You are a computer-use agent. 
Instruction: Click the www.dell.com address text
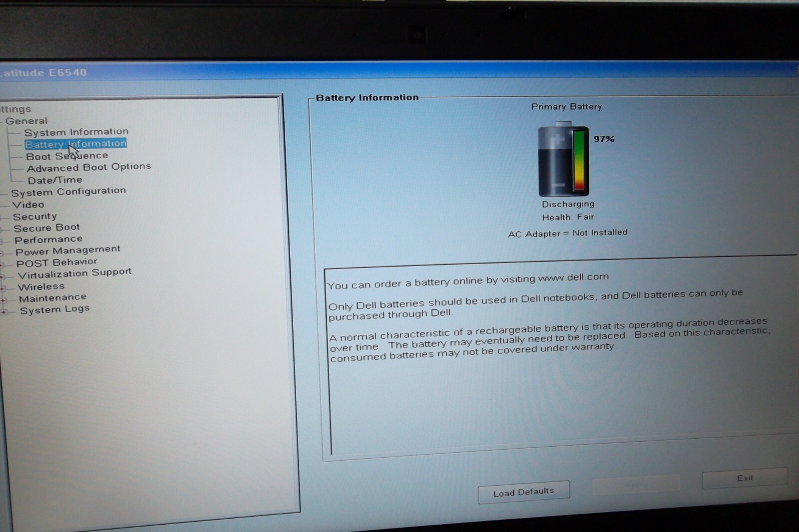[x=573, y=277]
